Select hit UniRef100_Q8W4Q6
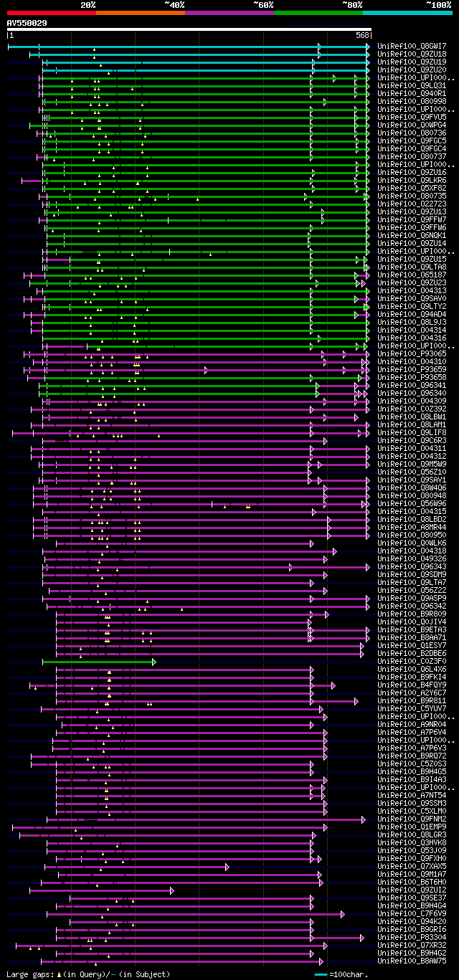The width and height of the screenshot is (459, 980). [x=412, y=487]
